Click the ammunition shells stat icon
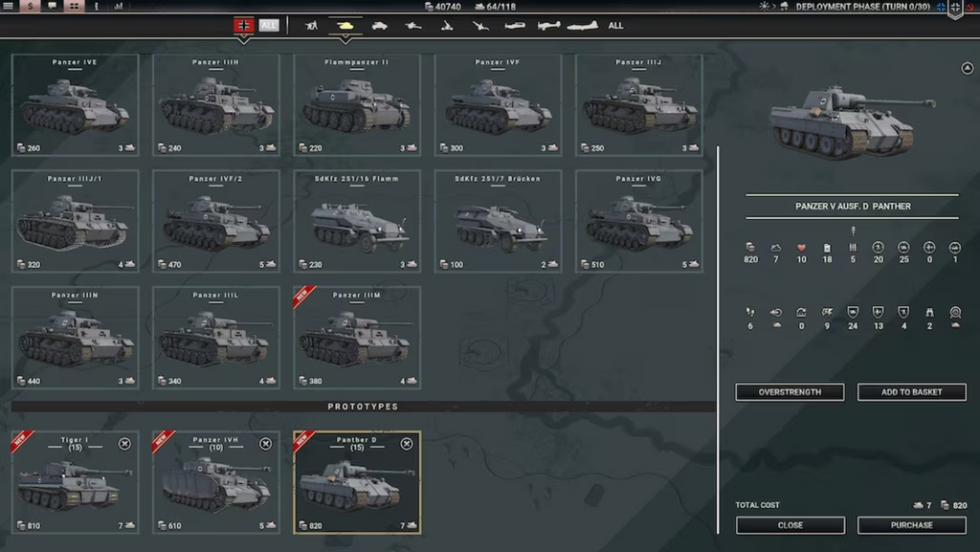 (853, 247)
